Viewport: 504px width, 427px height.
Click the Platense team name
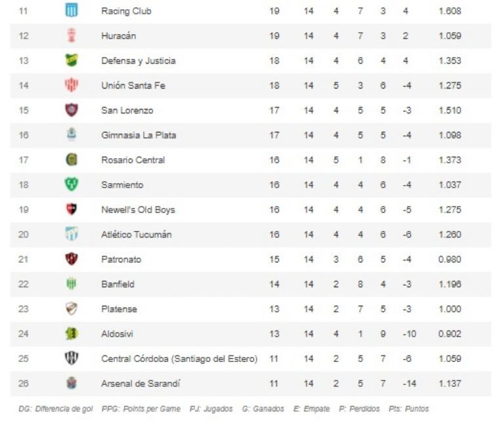[x=119, y=309]
